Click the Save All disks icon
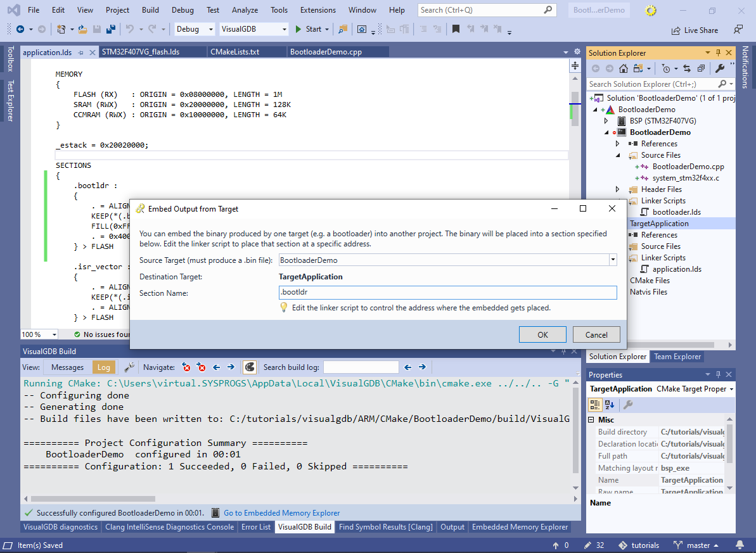 tap(111, 29)
